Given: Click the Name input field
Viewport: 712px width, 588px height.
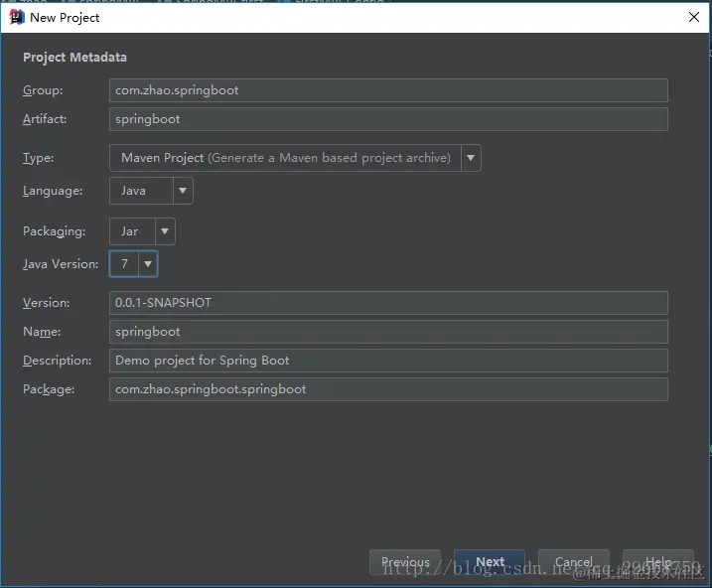Looking at the screenshot, I should pyautogui.click(x=388, y=332).
